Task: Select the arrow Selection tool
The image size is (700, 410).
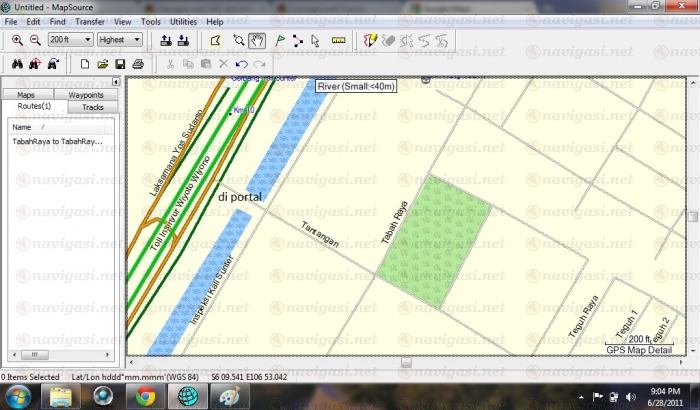Action: click(x=315, y=40)
